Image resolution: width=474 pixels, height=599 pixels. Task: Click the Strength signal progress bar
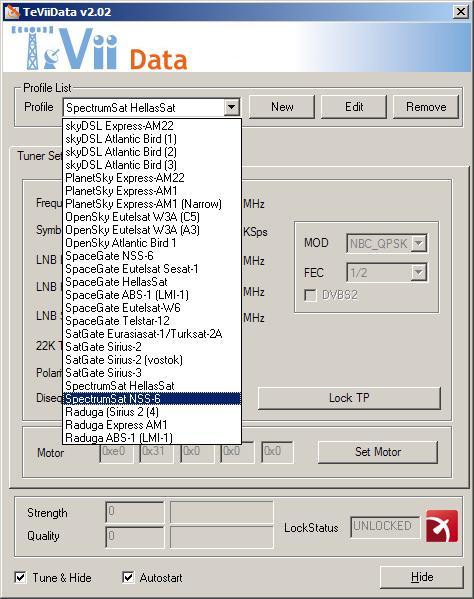click(222, 512)
